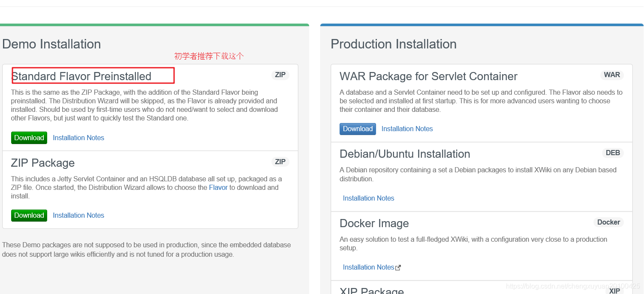The width and height of the screenshot is (644, 294).
Task: Click the Docker badge label
Action: (608, 222)
